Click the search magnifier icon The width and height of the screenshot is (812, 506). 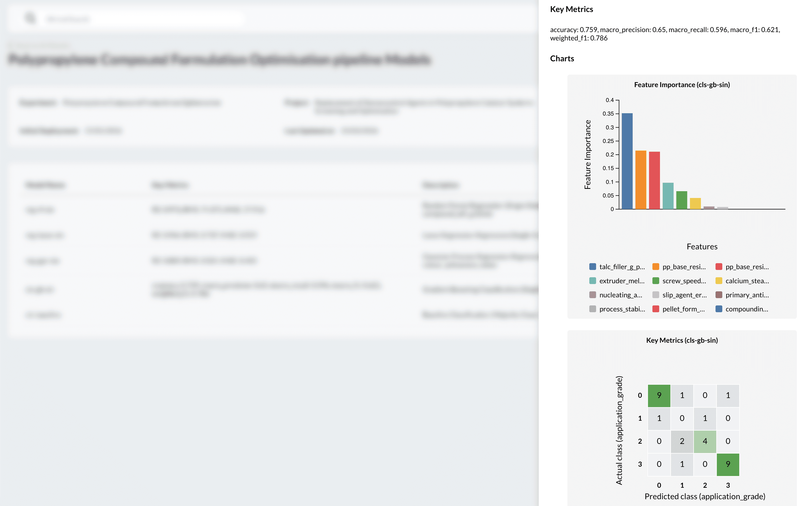click(x=31, y=19)
